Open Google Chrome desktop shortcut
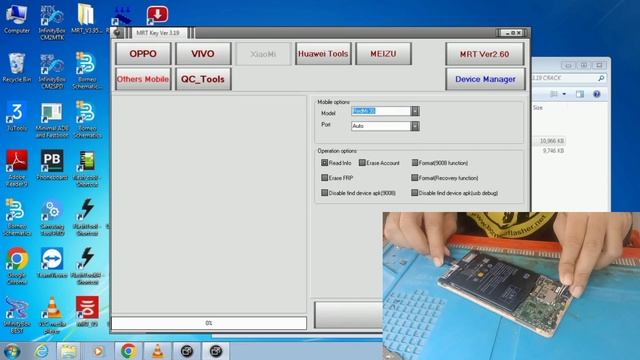 click(17, 266)
